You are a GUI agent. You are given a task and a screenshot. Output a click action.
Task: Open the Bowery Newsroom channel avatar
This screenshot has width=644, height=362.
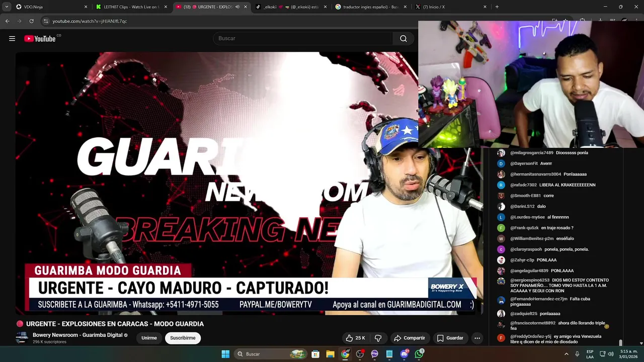22,338
